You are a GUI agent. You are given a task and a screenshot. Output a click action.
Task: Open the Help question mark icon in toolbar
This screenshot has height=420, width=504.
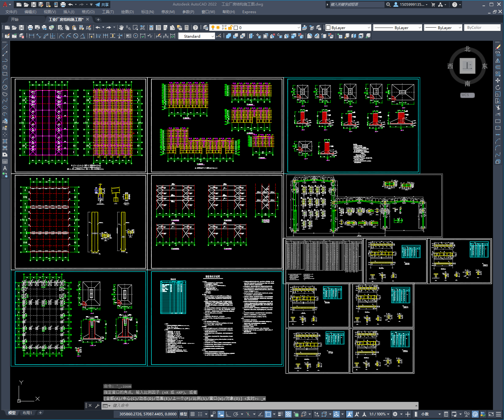[x=195, y=28]
